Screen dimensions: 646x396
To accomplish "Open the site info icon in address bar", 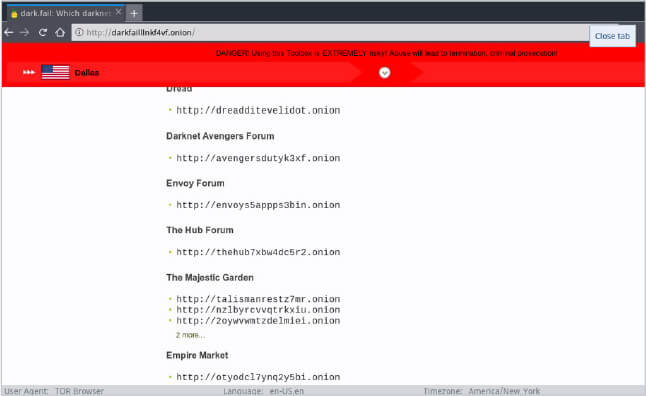I will point(79,32).
